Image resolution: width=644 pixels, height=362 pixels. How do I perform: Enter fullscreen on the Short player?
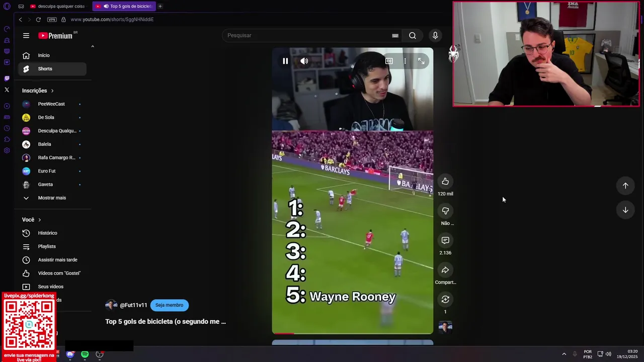click(421, 61)
